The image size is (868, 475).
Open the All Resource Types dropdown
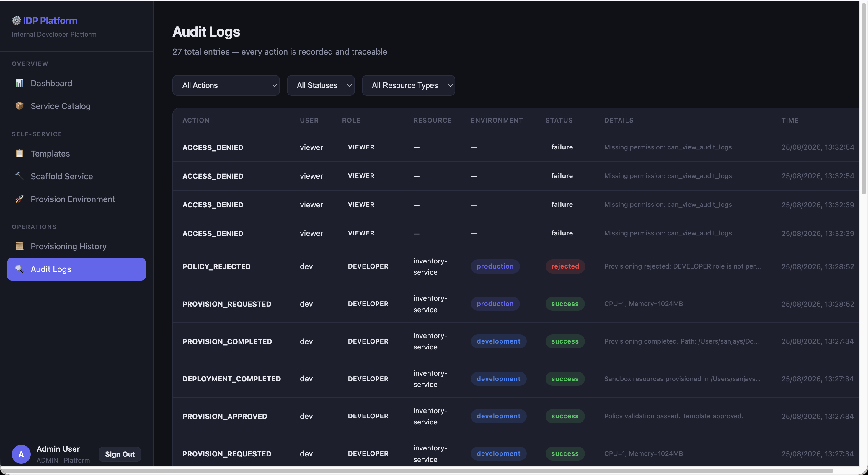408,85
